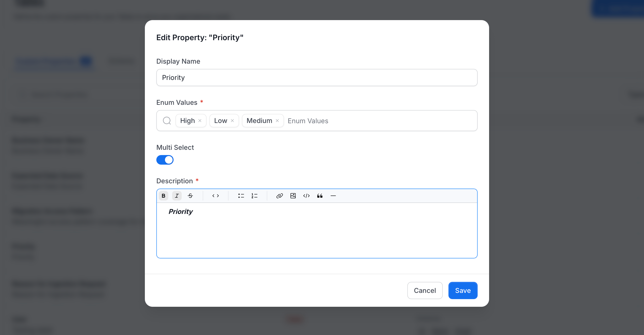Focus the Enum Values text input
Screen dimensions: 644x335
point(380,121)
